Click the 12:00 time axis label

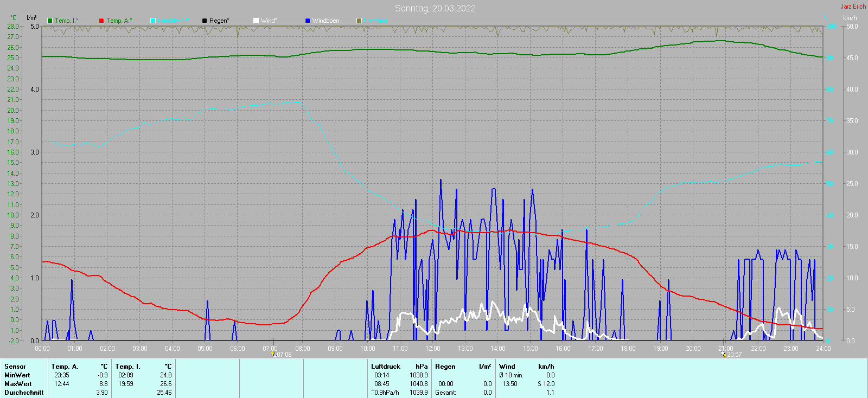[433, 349]
